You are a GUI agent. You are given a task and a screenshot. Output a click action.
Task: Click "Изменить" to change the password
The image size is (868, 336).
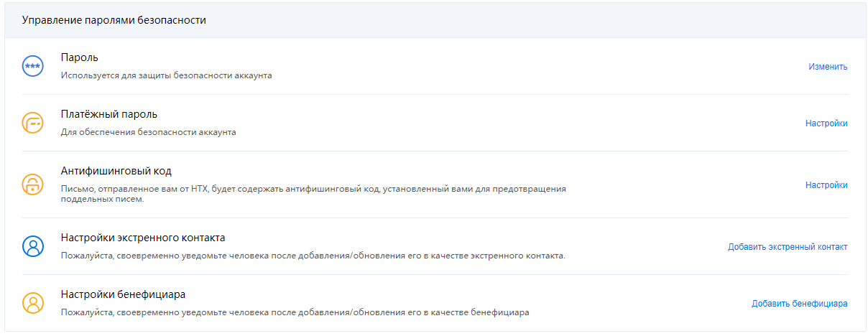(x=828, y=67)
